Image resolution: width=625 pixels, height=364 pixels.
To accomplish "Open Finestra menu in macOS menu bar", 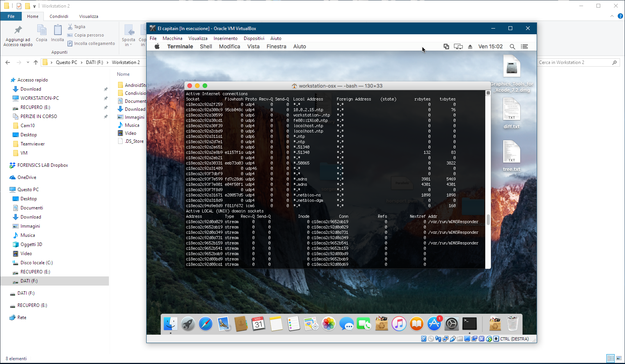I will click(x=276, y=46).
